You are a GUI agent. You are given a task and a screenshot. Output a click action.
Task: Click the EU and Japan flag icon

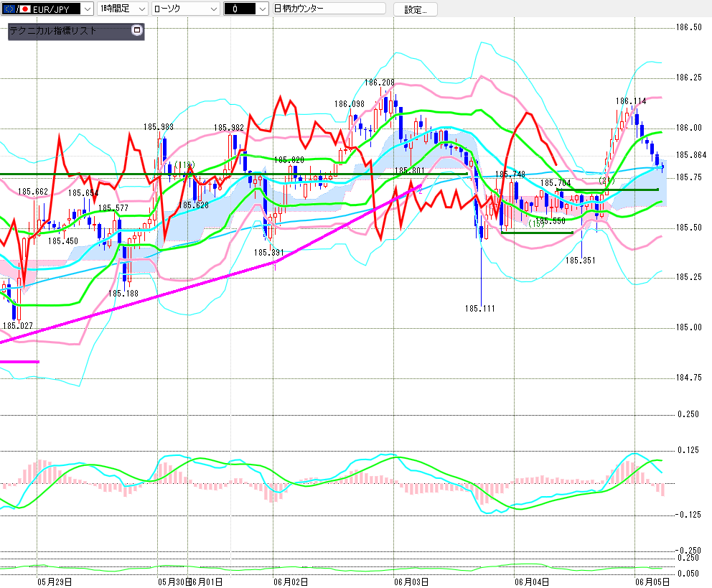17,9
